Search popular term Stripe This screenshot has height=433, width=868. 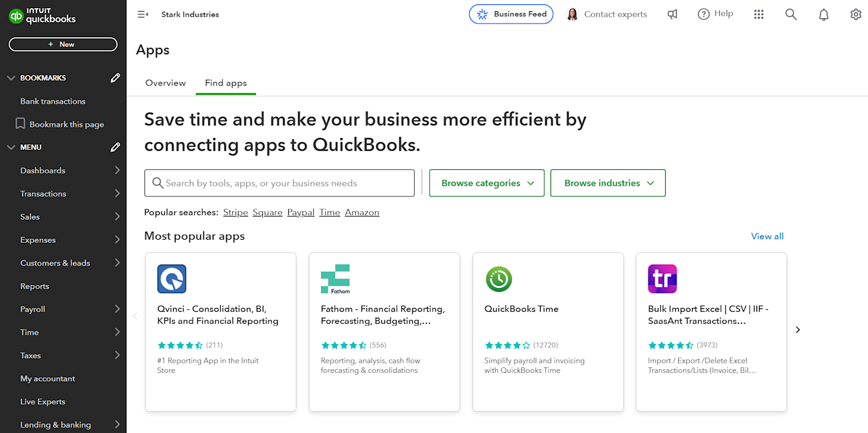(236, 212)
